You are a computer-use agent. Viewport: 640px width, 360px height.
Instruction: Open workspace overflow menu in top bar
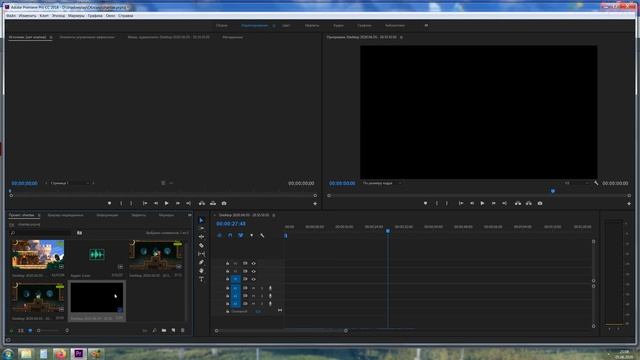pos(426,25)
